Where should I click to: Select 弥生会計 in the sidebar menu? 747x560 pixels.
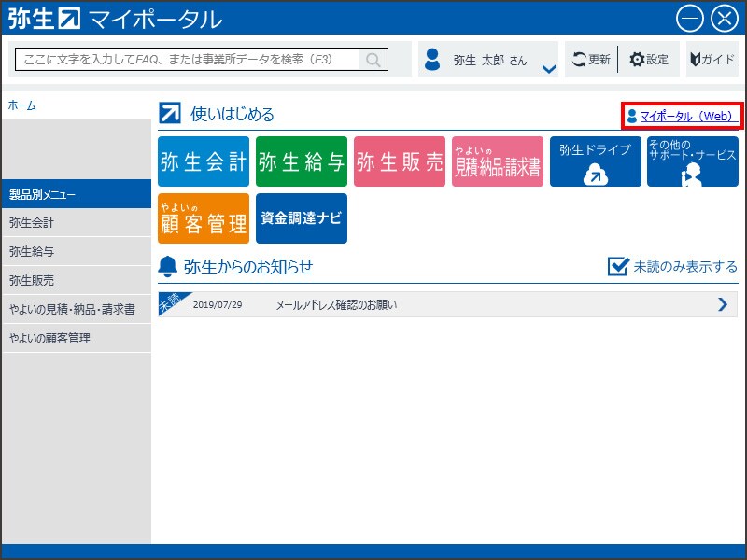coord(77,222)
